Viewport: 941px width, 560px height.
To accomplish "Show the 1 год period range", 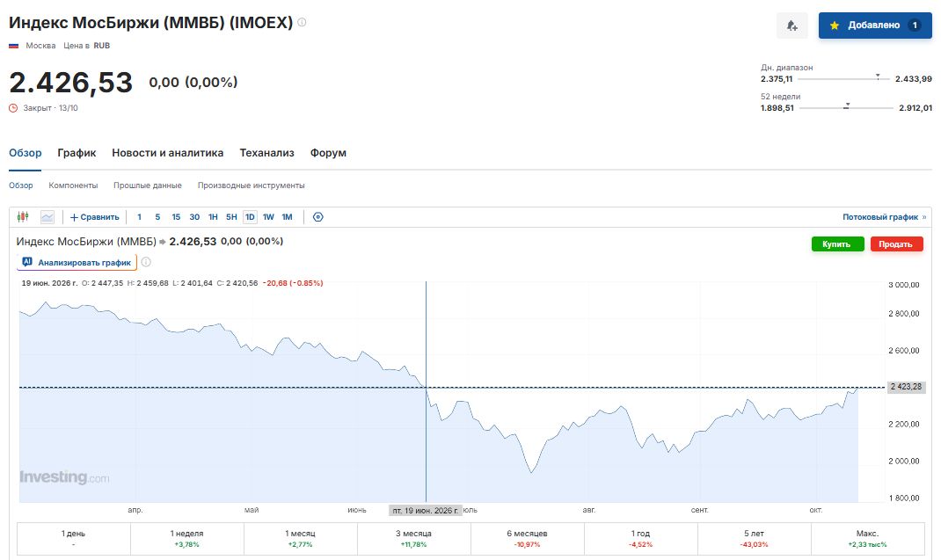I will tap(640, 538).
